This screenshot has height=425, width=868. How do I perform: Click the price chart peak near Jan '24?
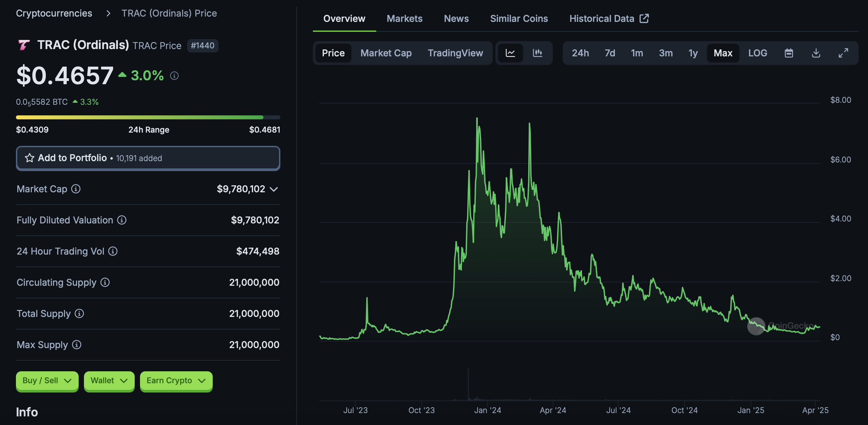[x=477, y=119]
